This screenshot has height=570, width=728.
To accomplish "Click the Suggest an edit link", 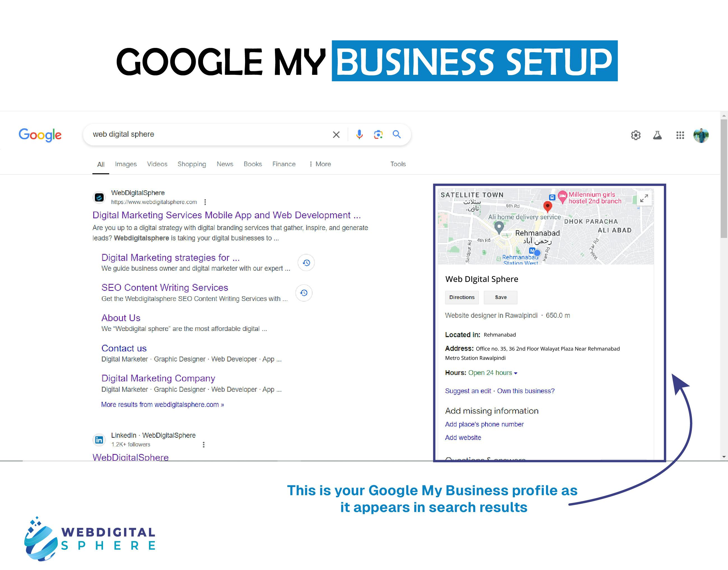I will (x=468, y=391).
